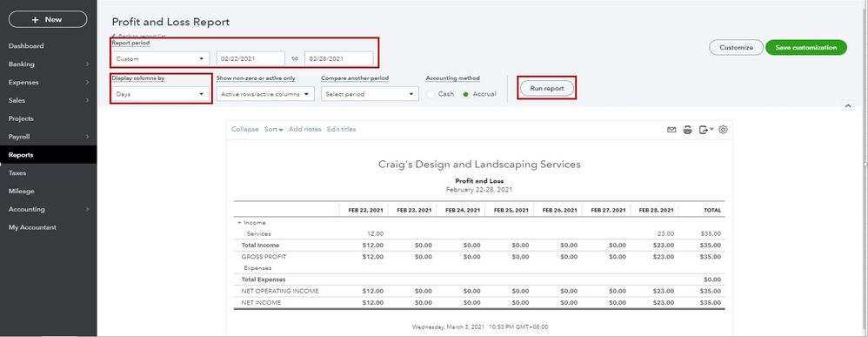Click Services 12.00 amount for Feb 22
The image size is (868, 337).
click(376, 234)
